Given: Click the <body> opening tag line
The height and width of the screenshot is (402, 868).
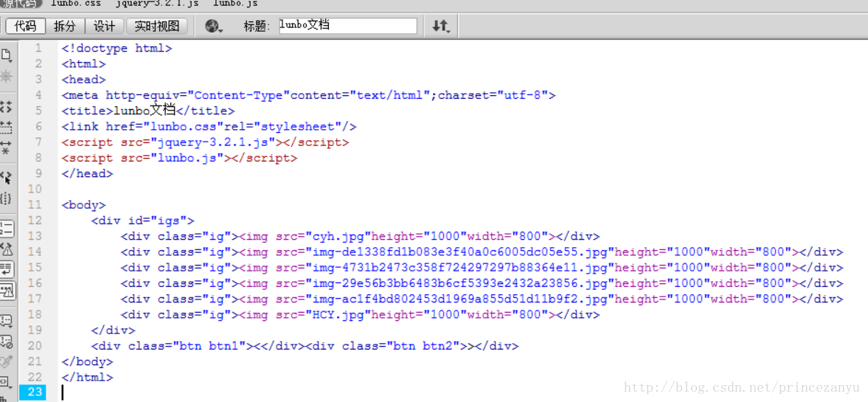Looking at the screenshot, I should [x=83, y=205].
